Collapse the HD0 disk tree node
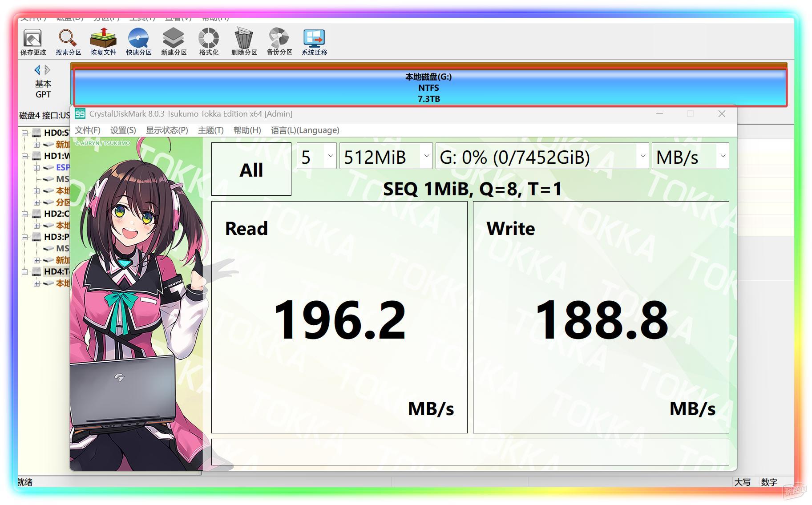 25,133
